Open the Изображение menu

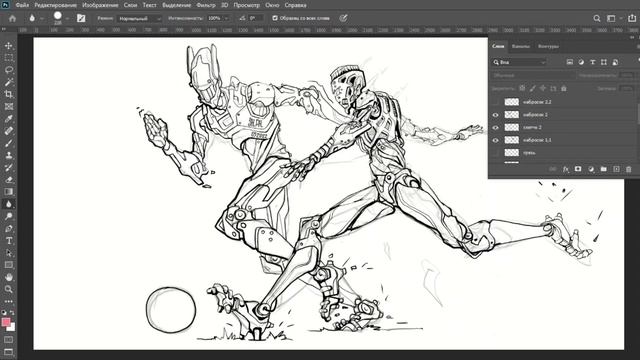click(x=100, y=5)
